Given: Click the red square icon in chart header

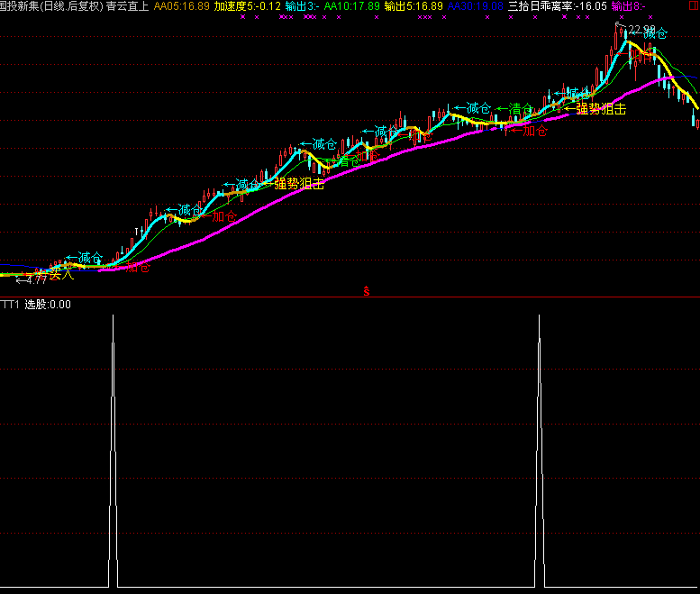Looking at the screenshot, I should pyautogui.click(x=695, y=5).
